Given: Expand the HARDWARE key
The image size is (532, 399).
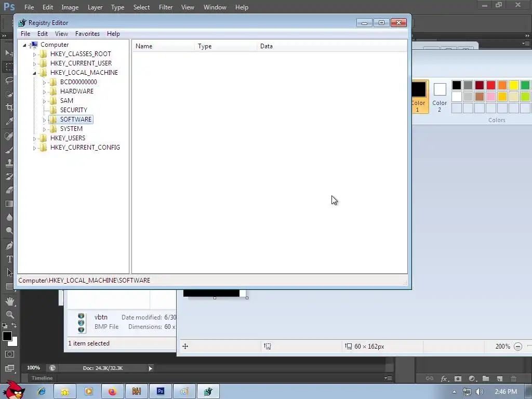Looking at the screenshot, I should click(44, 91).
